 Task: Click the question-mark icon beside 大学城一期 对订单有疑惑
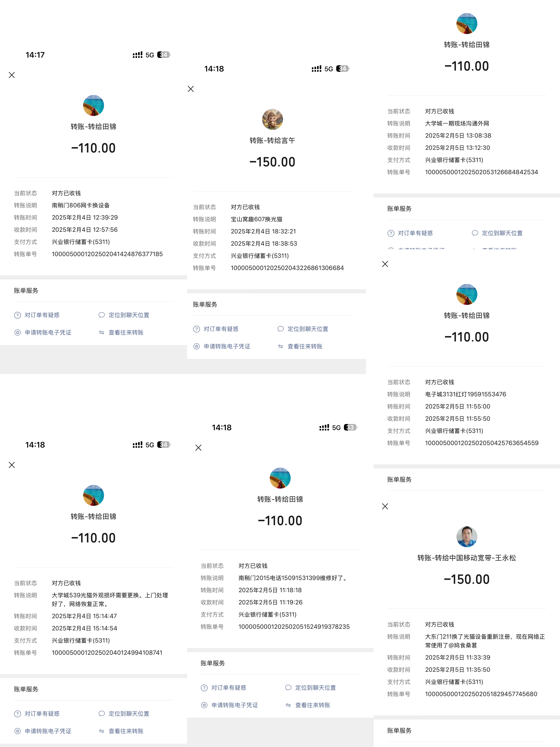click(391, 233)
